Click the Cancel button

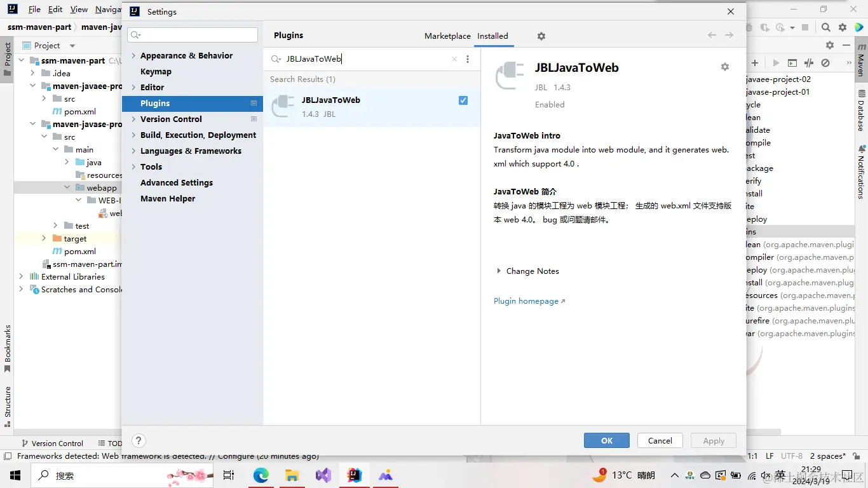pyautogui.click(x=660, y=441)
